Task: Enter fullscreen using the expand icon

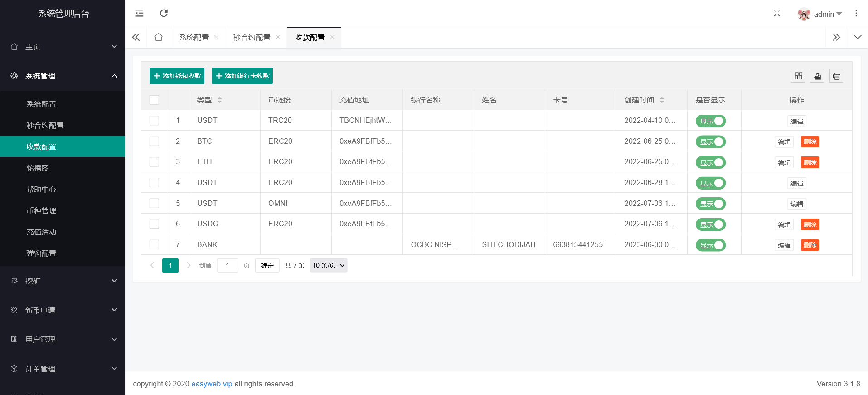Action: [776, 13]
